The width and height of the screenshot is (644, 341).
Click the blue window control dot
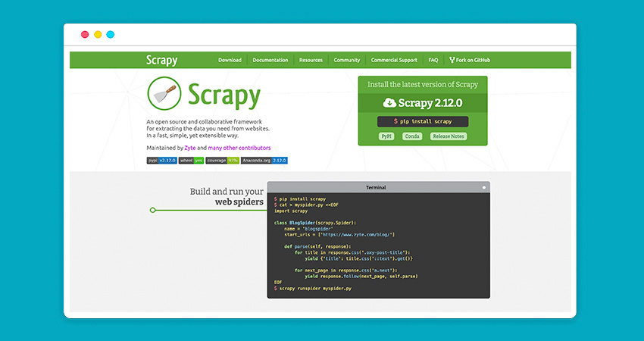click(x=111, y=35)
